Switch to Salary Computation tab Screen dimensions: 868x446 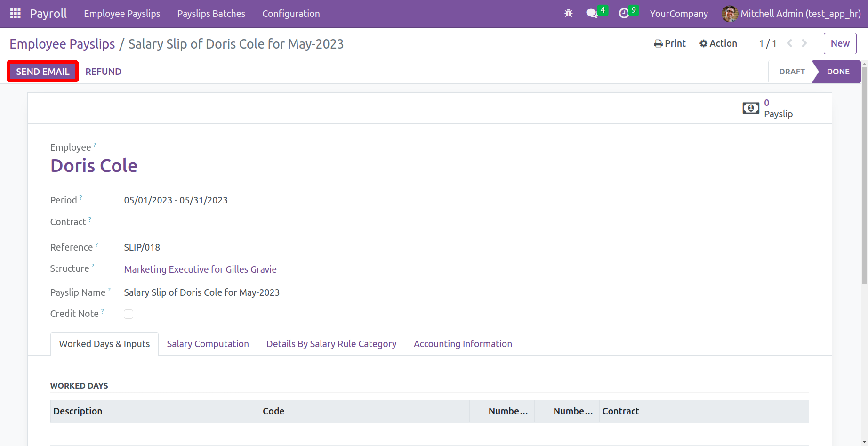point(208,344)
